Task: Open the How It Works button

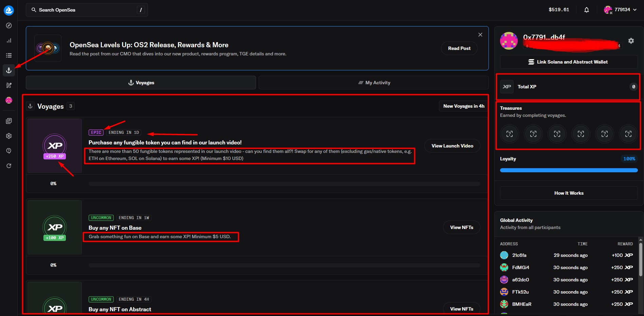Action: (x=569, y=193)
